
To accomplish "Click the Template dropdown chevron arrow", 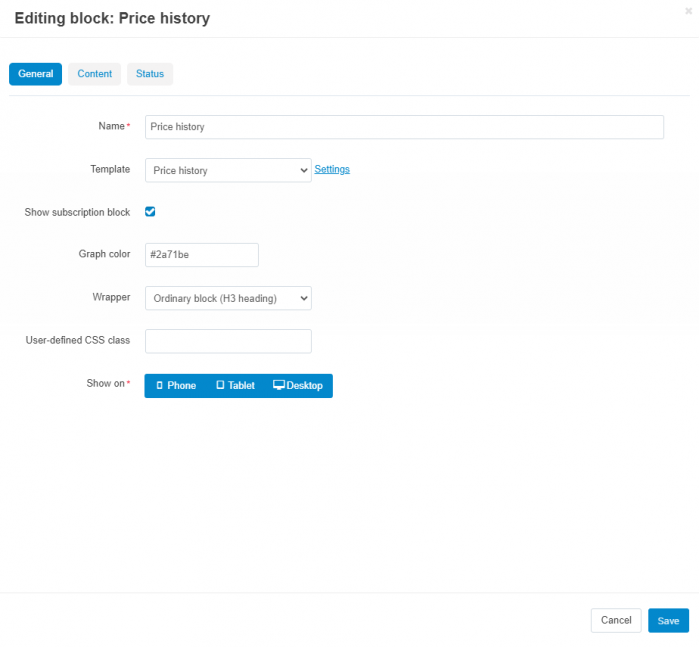I will pyautogui.click(x=304, y=171).
